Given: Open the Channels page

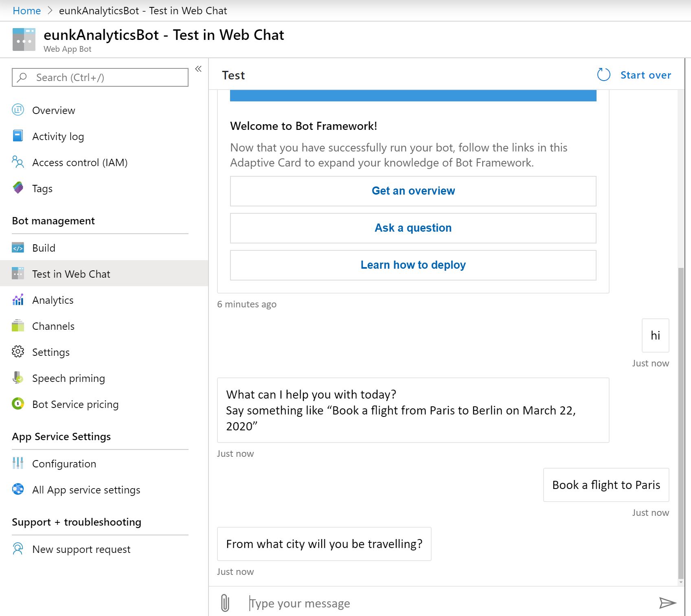Looking at the screenshot, I should click(x=104, y=326).
